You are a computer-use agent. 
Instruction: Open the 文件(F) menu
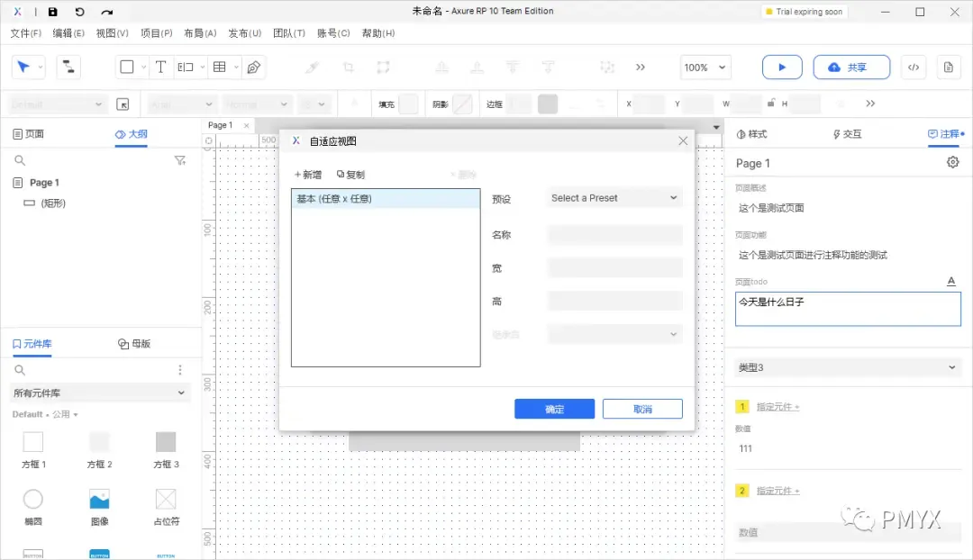pos(25,32)
